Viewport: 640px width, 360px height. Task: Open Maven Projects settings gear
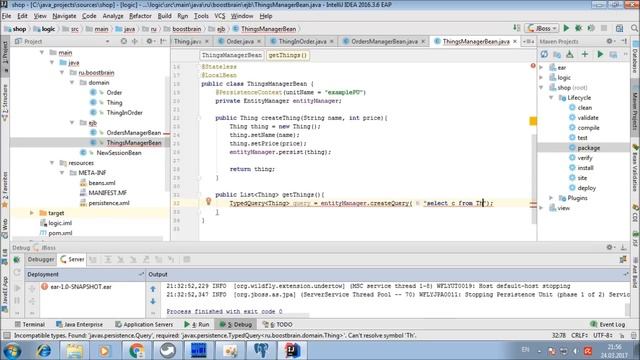tap(609, 41)
